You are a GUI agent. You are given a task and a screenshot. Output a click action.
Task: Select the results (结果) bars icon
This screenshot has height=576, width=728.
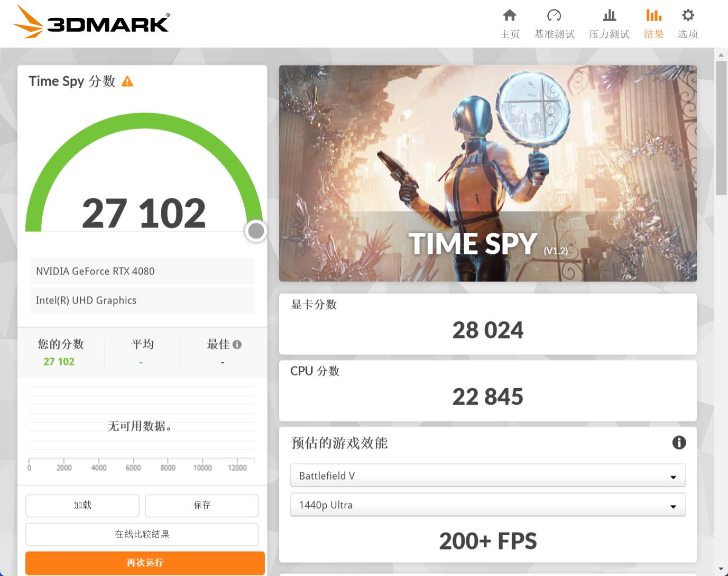(x=653, y=16)
